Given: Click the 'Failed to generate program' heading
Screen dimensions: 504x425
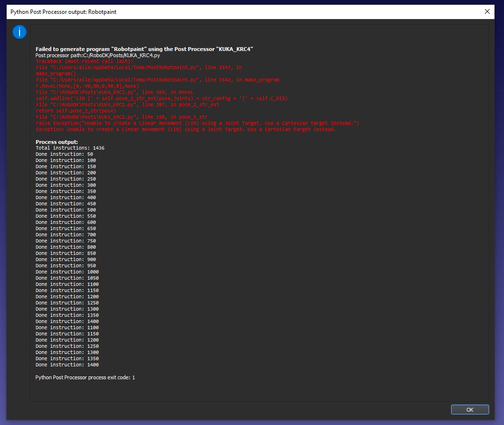Looking at the screenshot, I should click(144, 49).
